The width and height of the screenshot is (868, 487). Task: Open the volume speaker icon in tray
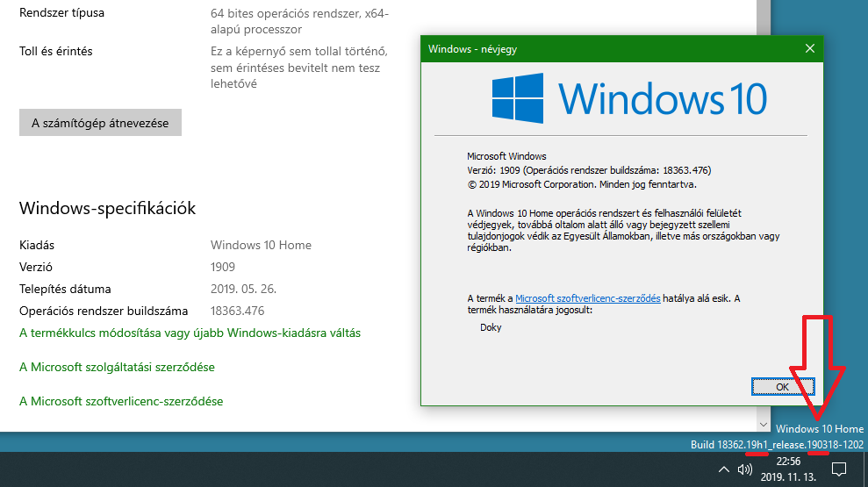(x=745, y=469)
